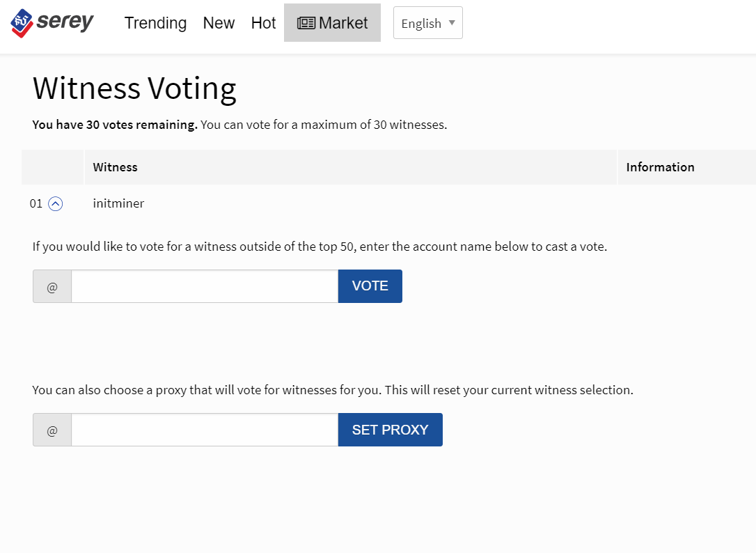This screenshot has height=553, width=756.
Task: Click the newspaper icon beside Market
Action: pyautogui.click(x=306, y=23)
